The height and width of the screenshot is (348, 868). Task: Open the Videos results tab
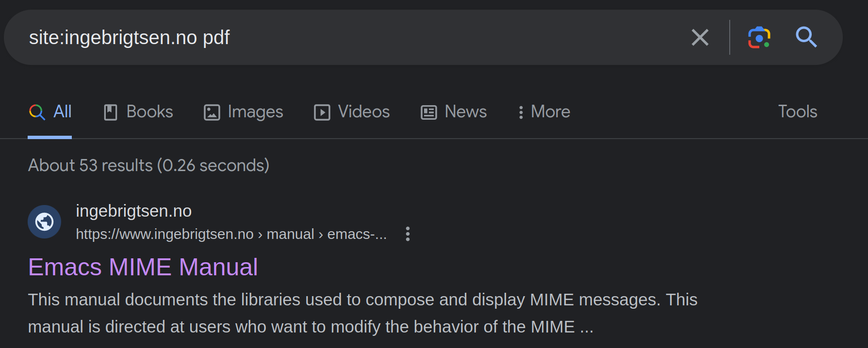pyautogui.click(x=352, y=112)
